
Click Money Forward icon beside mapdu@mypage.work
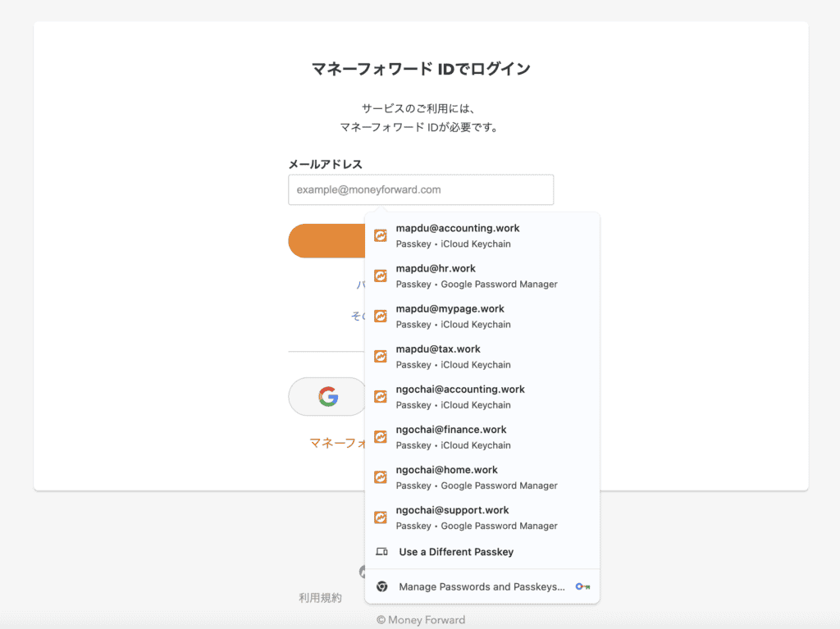click(x=381, y=316)
